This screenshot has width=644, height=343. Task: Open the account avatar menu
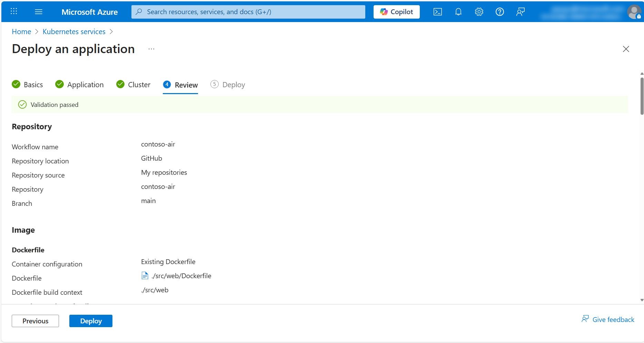point(634,11)
